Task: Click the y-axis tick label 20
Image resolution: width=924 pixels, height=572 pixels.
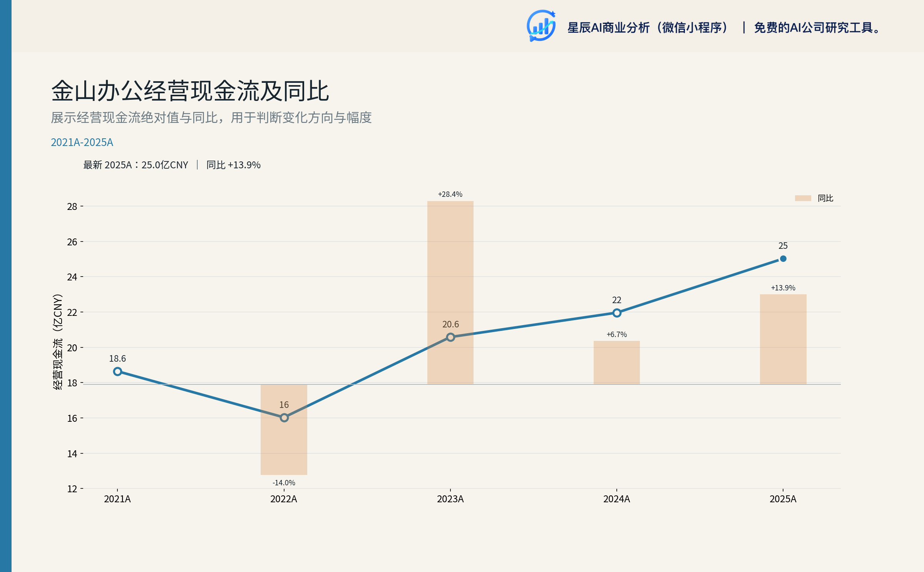Action: (72, 348)
